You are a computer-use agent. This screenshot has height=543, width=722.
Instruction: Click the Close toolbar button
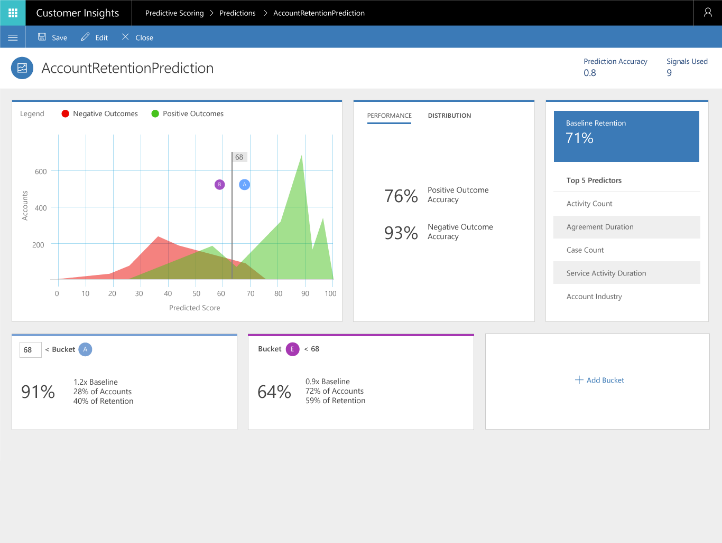(x=137, y=37)
